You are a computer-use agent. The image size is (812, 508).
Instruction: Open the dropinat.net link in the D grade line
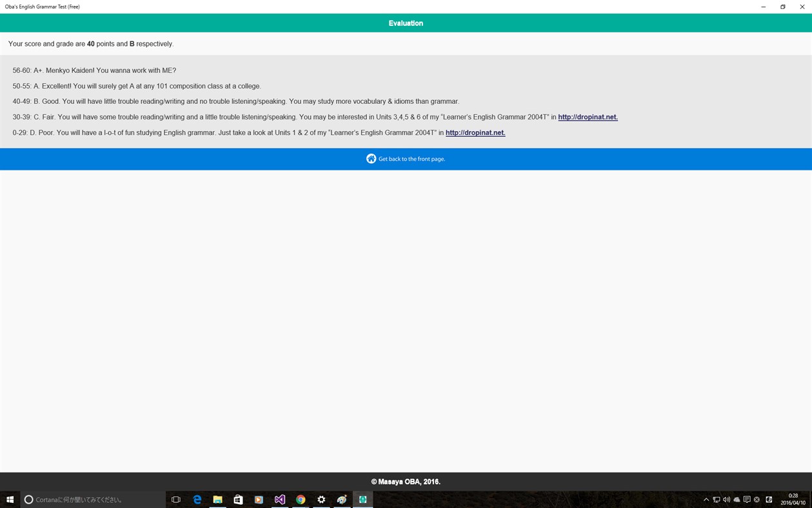475,132
